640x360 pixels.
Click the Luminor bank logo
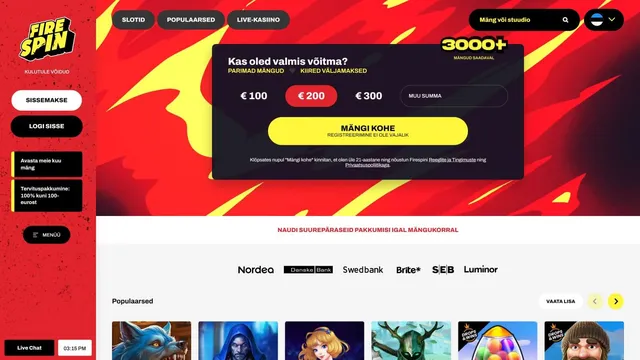point(480,269)
